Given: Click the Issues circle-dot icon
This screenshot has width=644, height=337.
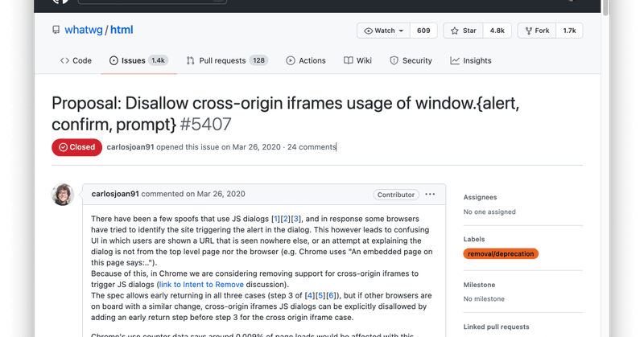Looking at the screenshot, I should (114, 61).
